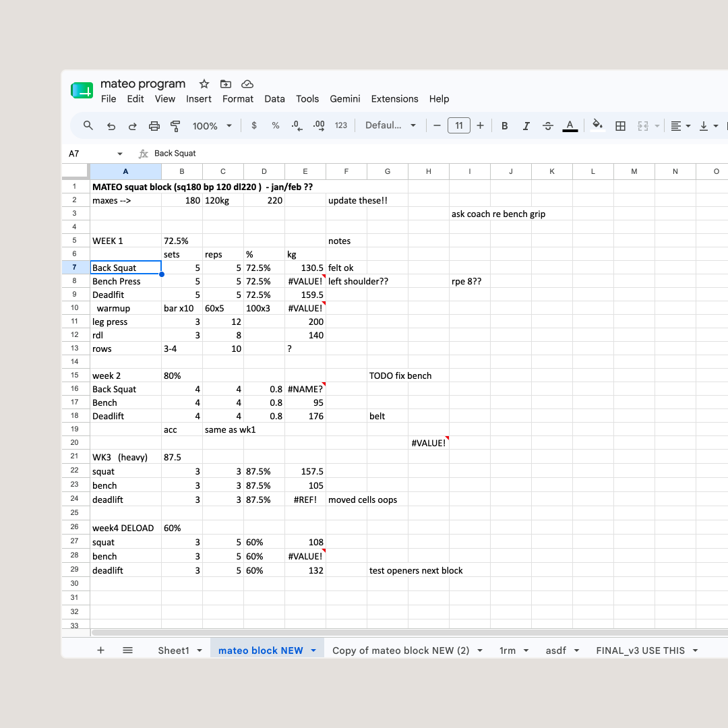This screenshot has height=728, width=728.
Task: Decrease font size with minus
Action: pos(437,125)
